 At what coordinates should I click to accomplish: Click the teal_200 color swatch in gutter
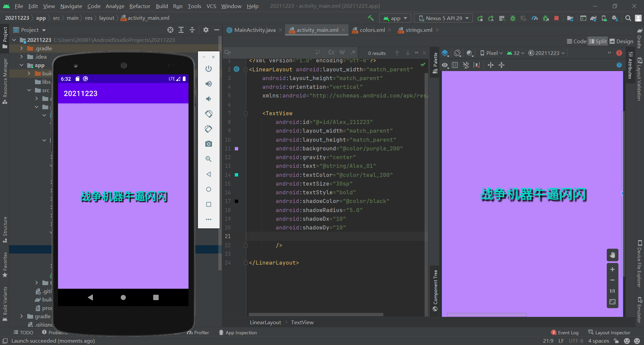tap(236, 175)
